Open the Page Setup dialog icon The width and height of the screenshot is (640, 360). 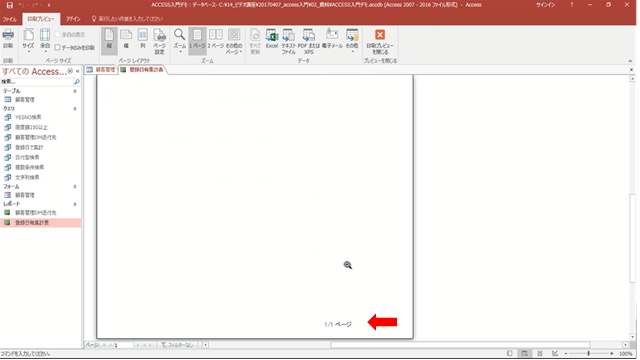click(160, 42)
